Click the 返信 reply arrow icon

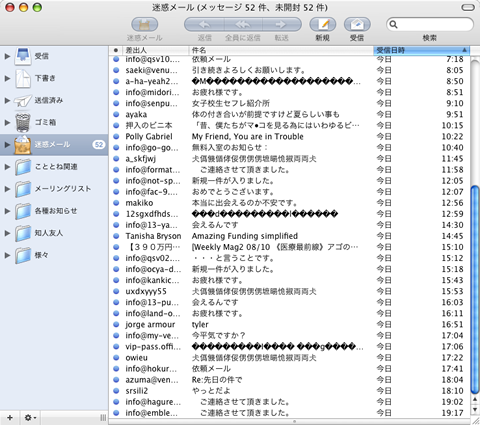coord(204,24)
